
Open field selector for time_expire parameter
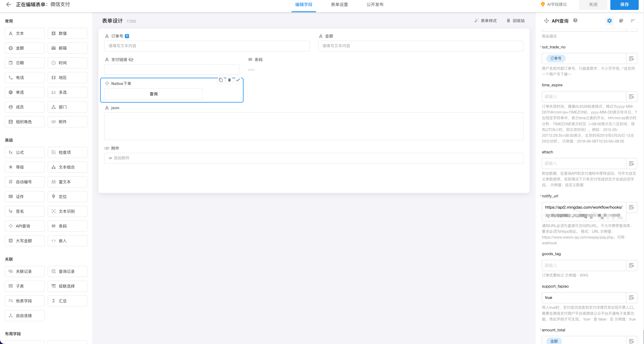[x=631, y=97]
